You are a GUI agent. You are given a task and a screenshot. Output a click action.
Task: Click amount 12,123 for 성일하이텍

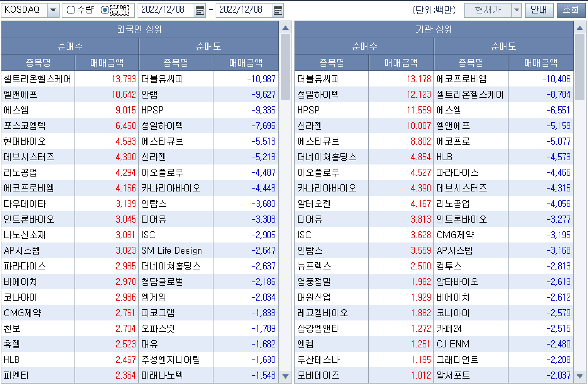coord(419,95)
